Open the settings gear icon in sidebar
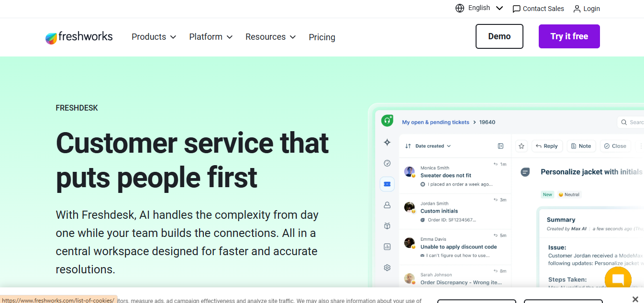The image size is (644, 303). click(x=388, y=268)
